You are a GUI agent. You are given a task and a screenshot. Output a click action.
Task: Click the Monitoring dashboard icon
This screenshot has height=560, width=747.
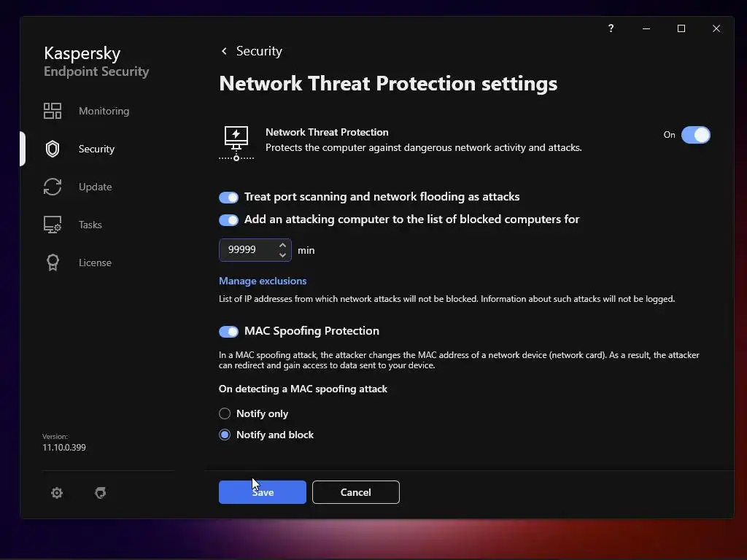click(53, 111)
